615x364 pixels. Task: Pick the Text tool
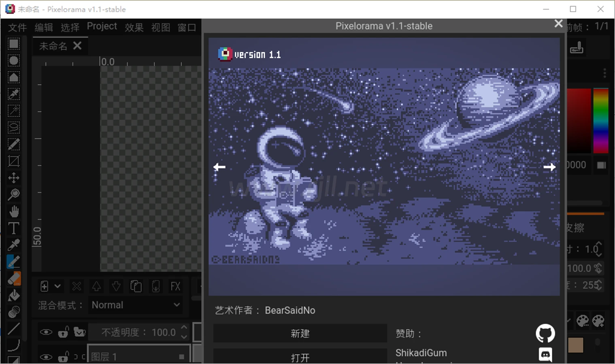14,228
